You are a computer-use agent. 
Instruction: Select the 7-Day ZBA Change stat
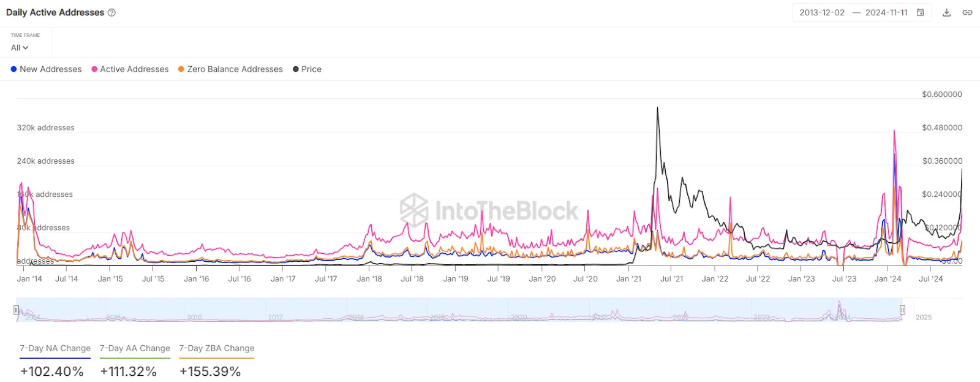pos(216,348)
